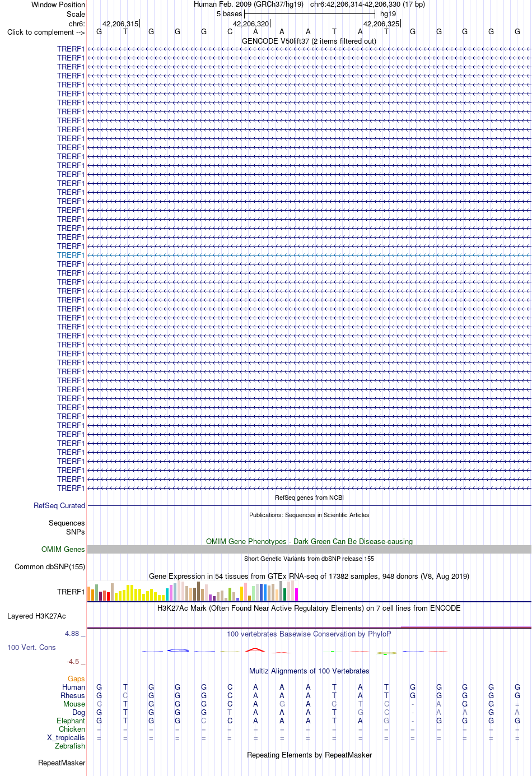
Task: Click the TRERF1 label beside GTEx bar chart
Action: 71,592
